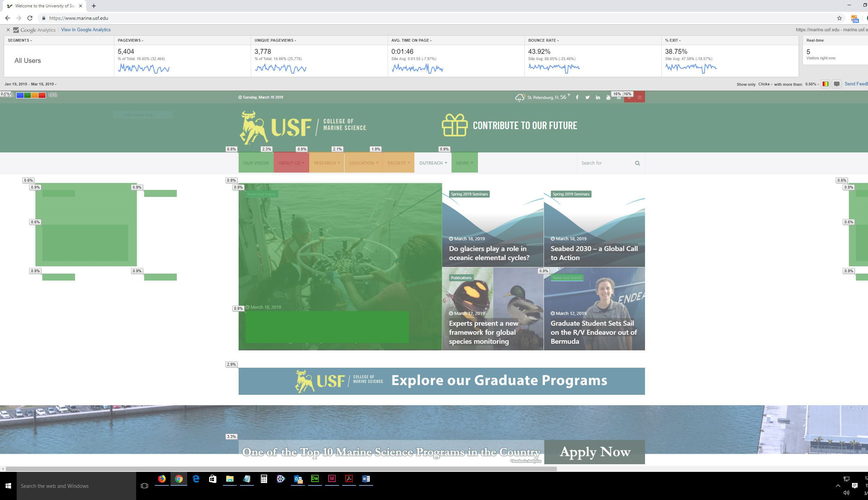Open a new browser tab

[x=93, y=6]
